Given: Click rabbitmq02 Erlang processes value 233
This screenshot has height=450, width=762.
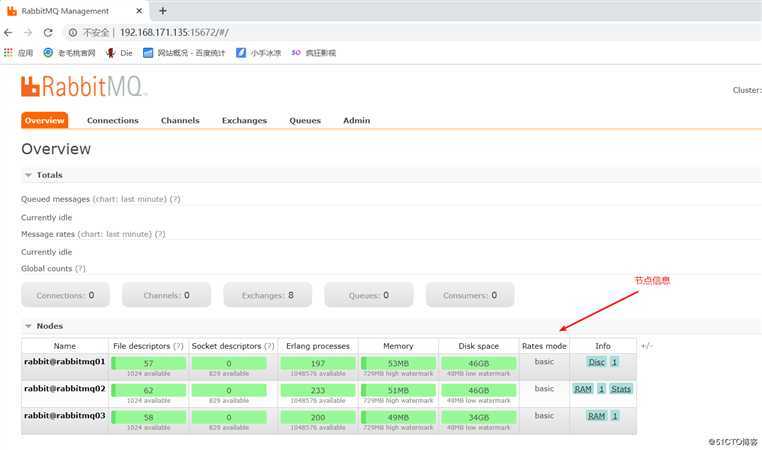Looking at the screenshot, I should [x=318, y=390].
